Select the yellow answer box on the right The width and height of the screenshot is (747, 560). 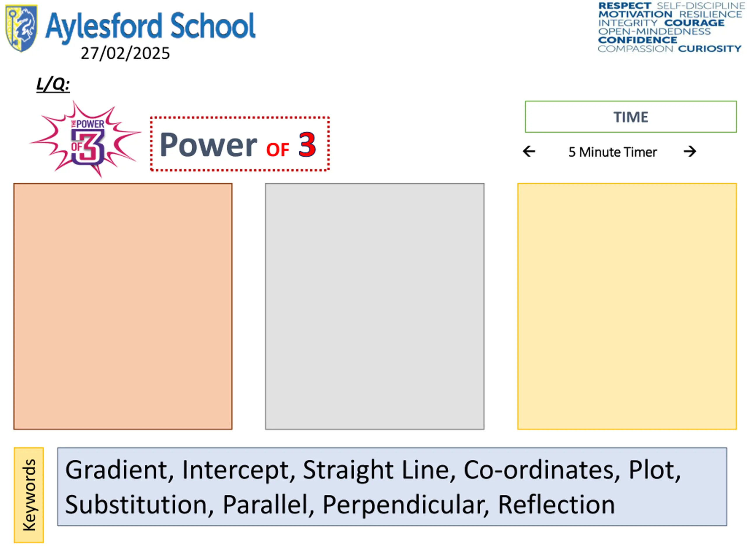pyautogui.click(x=627, y=307)
